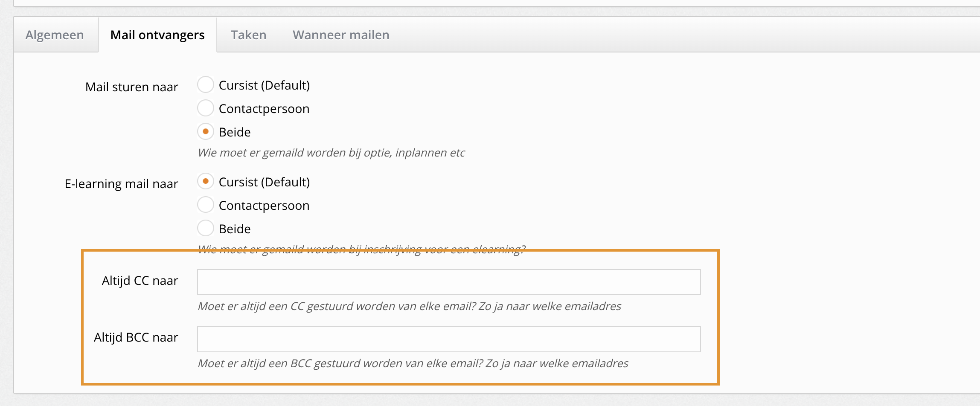Screen dimensions: 980x406
Task: Focus the Altijd BCC naar text box
Action: pyautogui.click(x=448, y=339)
